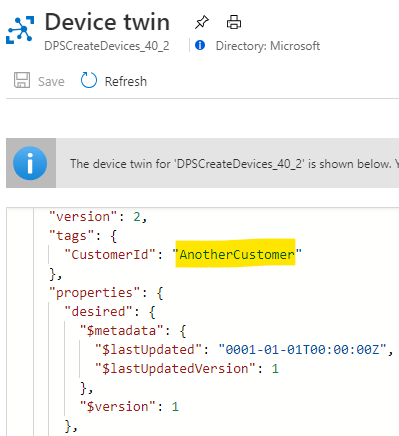Image resolution: width=399 pixels, height=436 pixels.
Task: Click the circular Refresh arrow icon
Action: coord(89,80)
